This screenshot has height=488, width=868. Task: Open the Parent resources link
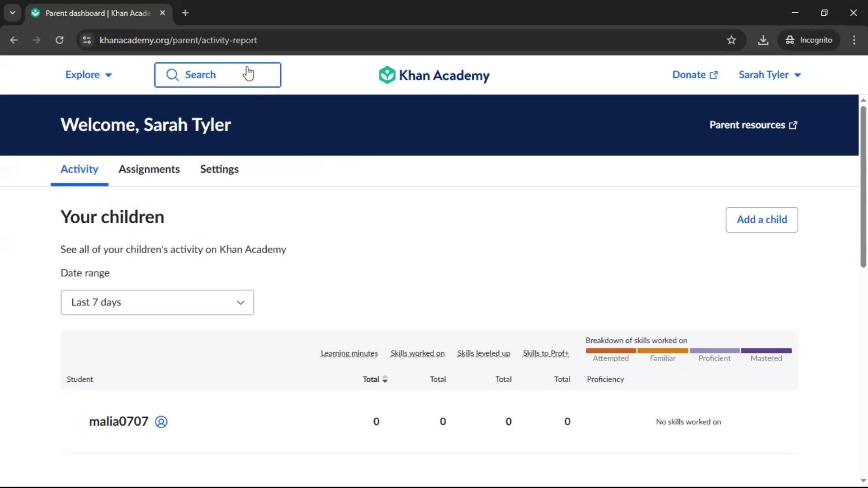(x=753, y=125)
